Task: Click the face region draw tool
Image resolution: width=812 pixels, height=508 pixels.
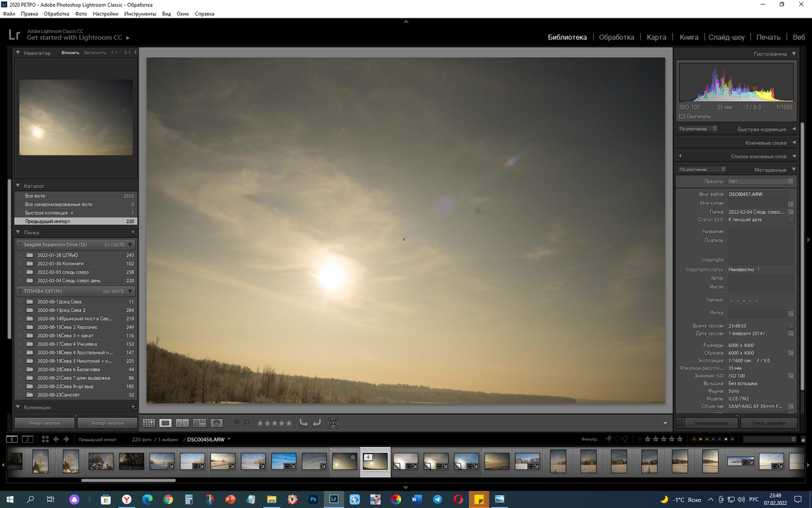Action: [x=333, y=423]
